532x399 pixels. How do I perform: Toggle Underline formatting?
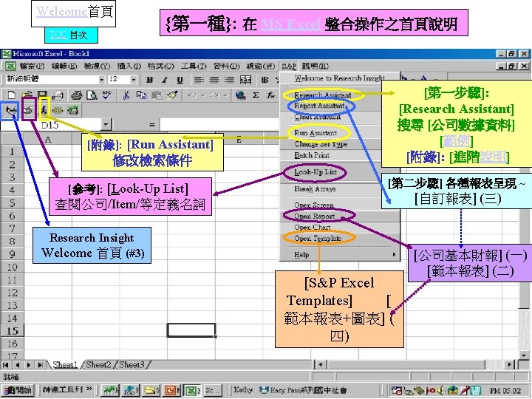pos(180,80)
